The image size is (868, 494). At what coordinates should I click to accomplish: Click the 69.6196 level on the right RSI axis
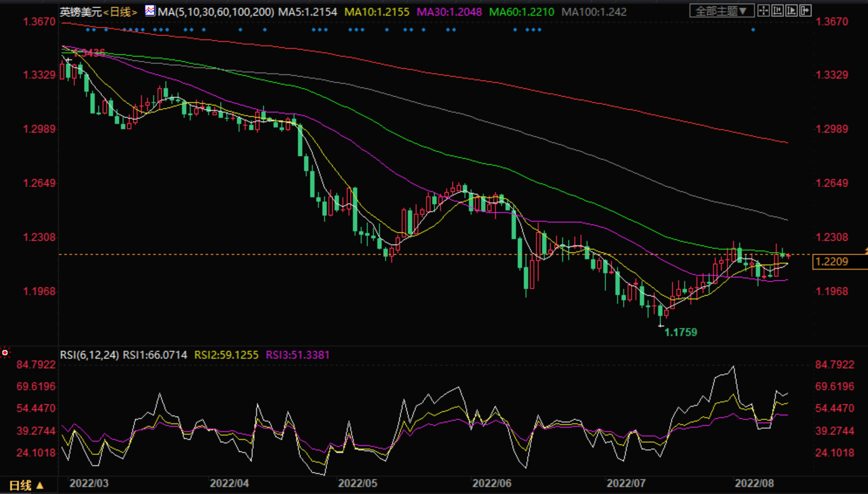click(835, 387)
